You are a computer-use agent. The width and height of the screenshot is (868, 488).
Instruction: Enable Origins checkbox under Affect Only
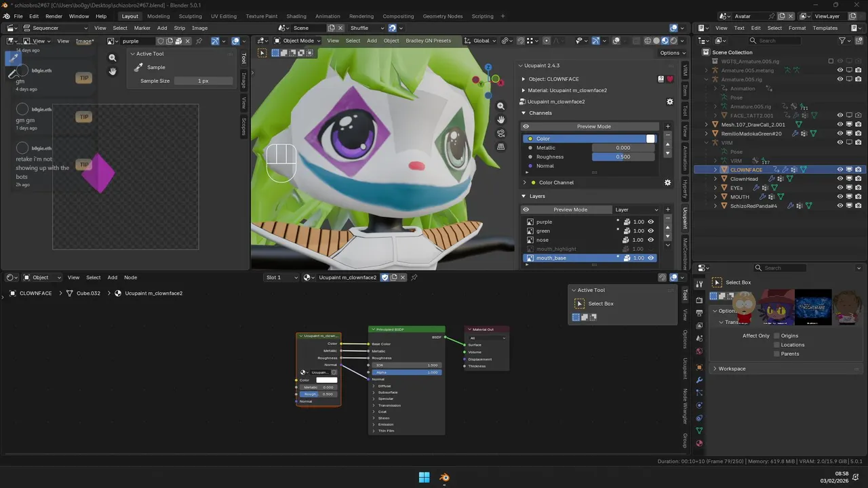(x=776, y=335)
